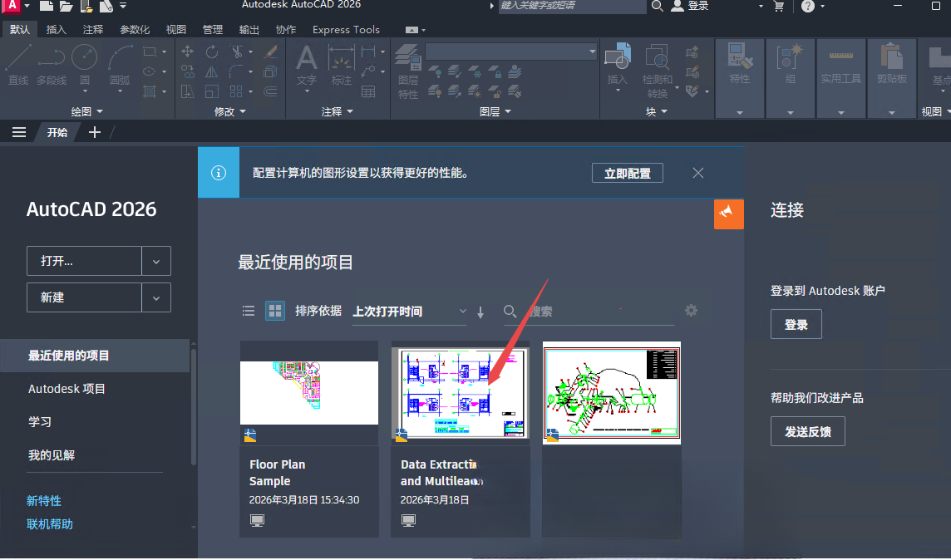Viewport: 951px width, 560px height.
Task: Select the Circle (圆) tool
Action: (x=84, y=65)
